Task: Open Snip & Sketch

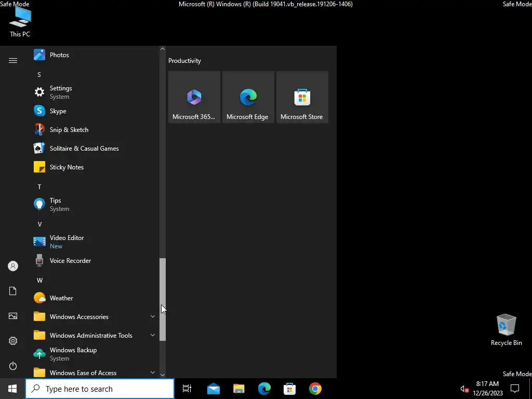Action: (95, 129)
